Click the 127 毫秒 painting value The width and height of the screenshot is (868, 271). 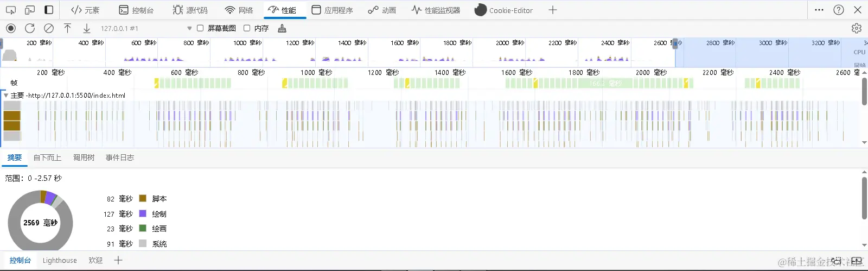tap(118, 214)
